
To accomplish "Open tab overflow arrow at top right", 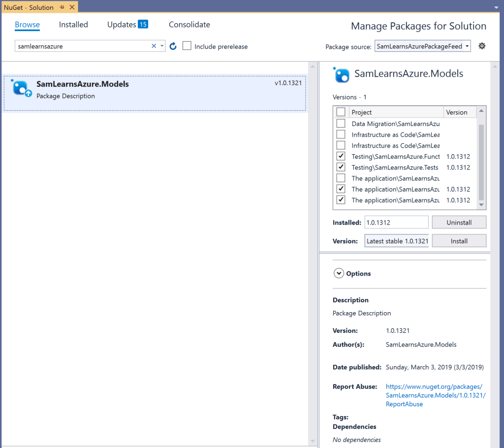I will click(497, 8).
